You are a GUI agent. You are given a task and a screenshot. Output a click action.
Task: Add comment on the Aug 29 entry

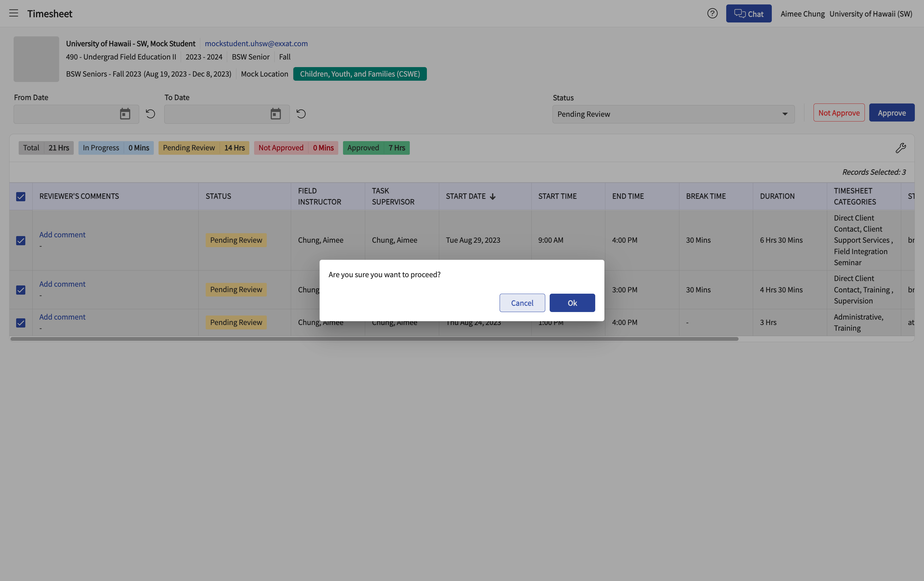(x=62, y=234)
